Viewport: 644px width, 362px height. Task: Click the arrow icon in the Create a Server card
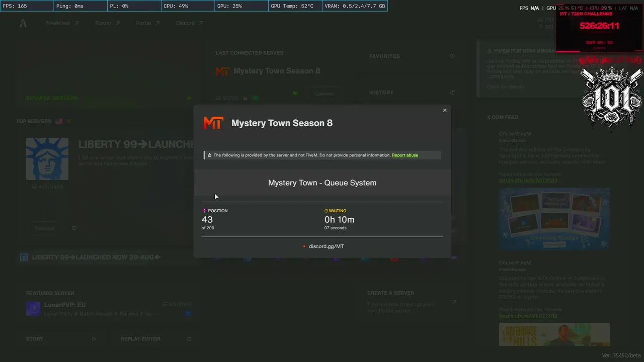[454, 302]
